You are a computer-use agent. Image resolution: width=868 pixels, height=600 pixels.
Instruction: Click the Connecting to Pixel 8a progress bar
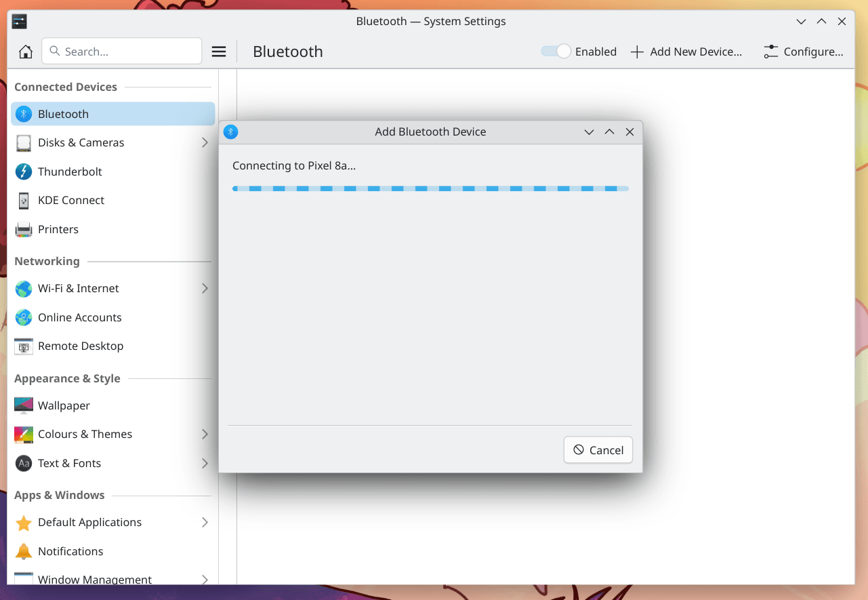coord(430,188)
